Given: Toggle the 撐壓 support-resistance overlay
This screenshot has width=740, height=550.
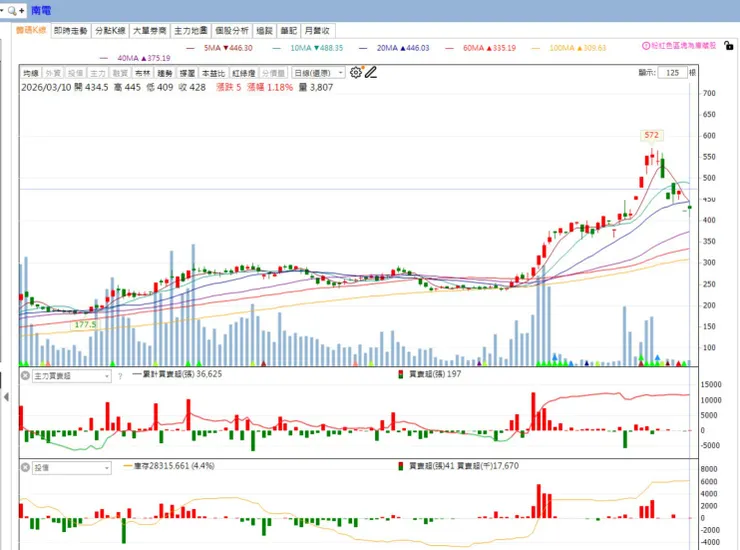Looking at the screenshot, I should click(x=187, y=73).
